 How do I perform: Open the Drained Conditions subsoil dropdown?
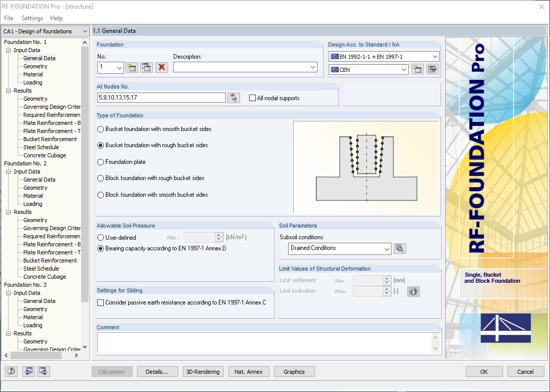click(386, 249)
